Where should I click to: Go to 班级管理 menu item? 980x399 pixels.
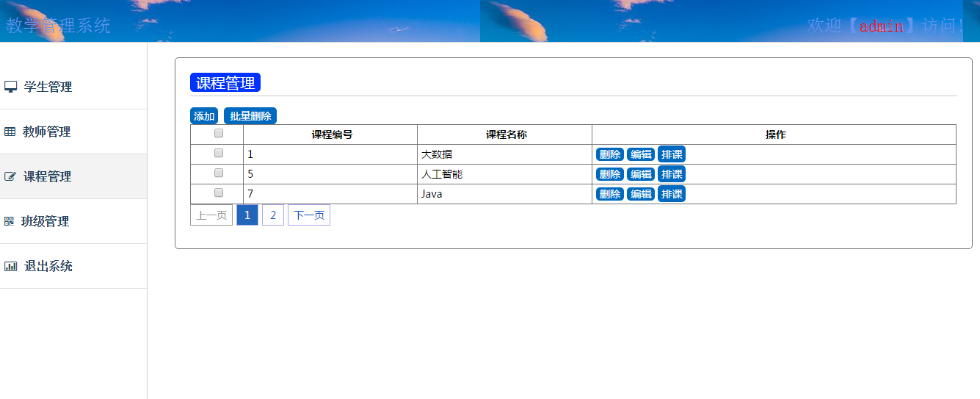click(x=45, y=221)
